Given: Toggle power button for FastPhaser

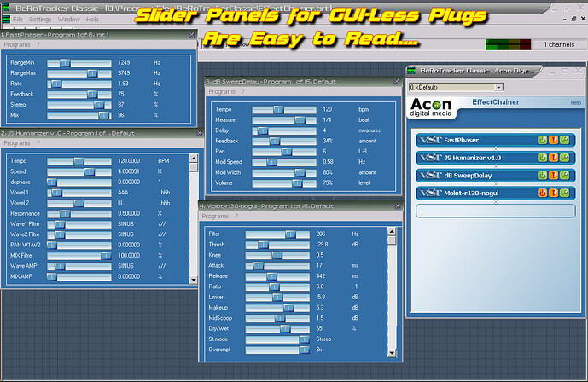Looking at the screenshot, I should click(542, 140).
